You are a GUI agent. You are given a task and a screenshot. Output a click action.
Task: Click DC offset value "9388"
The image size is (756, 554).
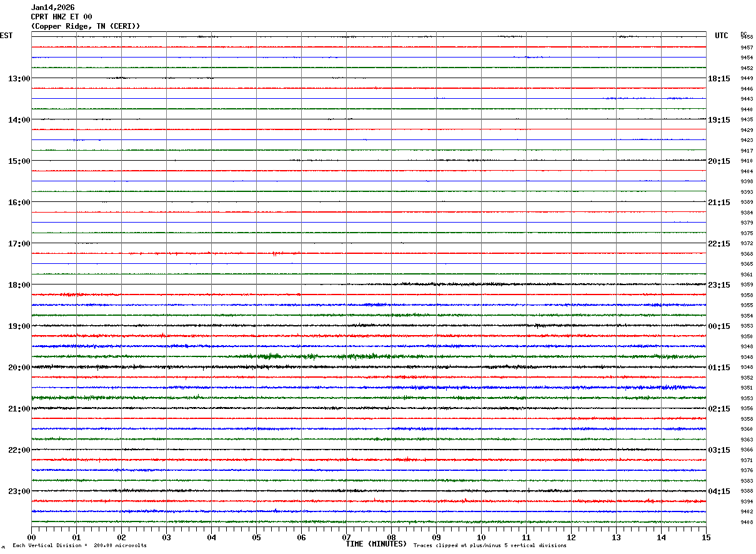coord(747,491)
